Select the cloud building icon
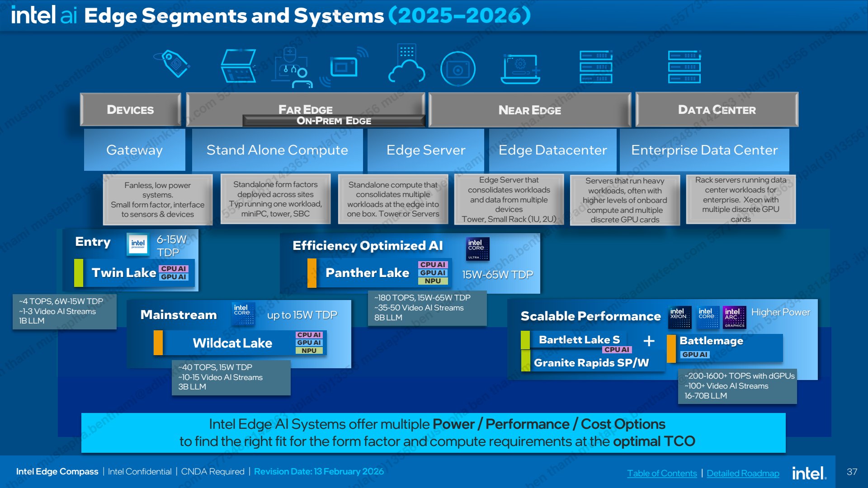Viewport: 868px width, 488px height. click(x=406, y=63)
